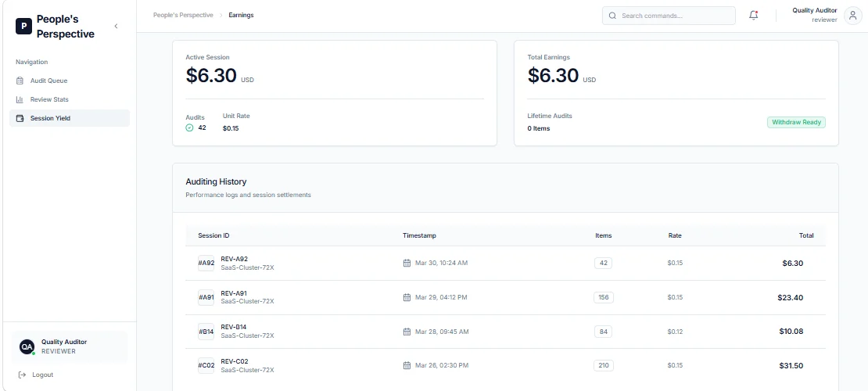Click the Withdraw Ready badge
The height and width of the screenshot is (391, 868).
coord(796,122)
